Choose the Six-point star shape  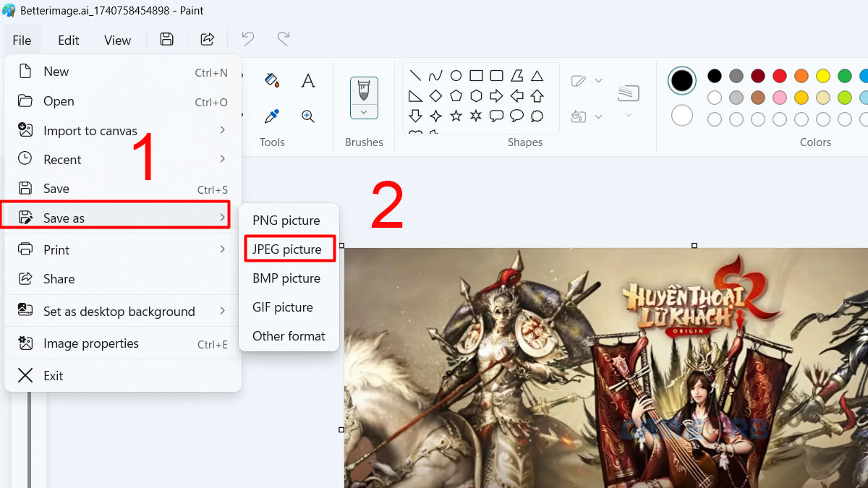pyautogui.click(x=476, y=116)
